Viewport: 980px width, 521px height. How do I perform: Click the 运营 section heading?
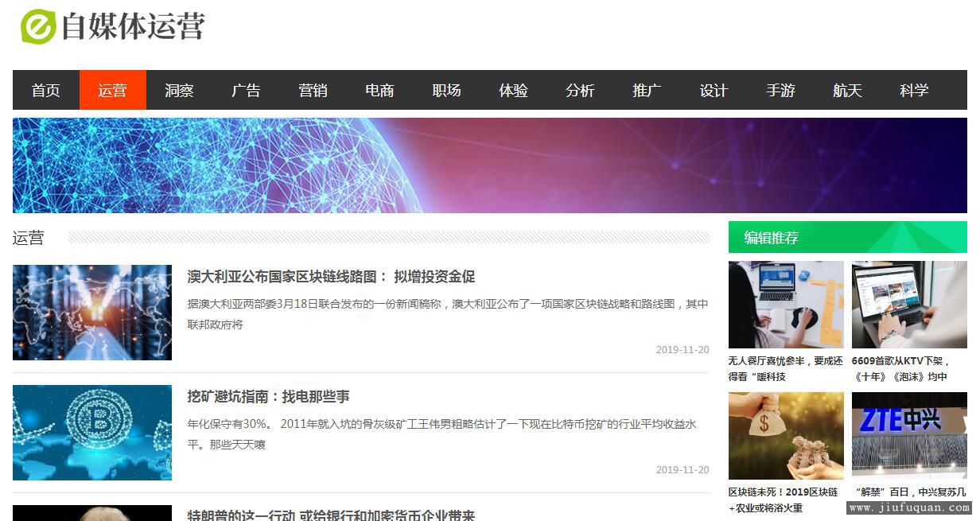[x=29, y=237]
